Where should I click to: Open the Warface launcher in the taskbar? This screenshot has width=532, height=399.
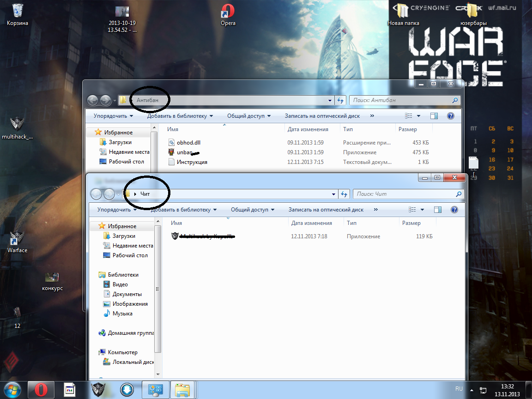tap(98, 390)
